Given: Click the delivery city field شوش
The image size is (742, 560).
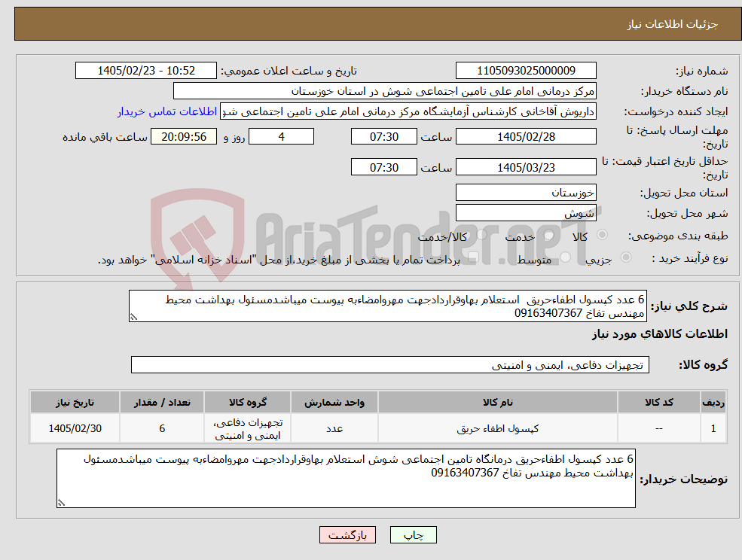Looking at the screenshot, I should tap(526, 213).
